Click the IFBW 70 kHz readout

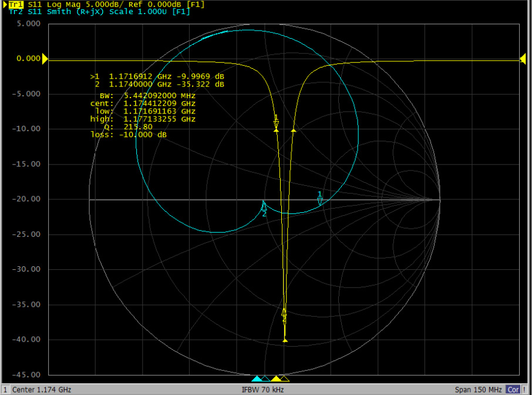pyautogui.click(x=262, y=390)
